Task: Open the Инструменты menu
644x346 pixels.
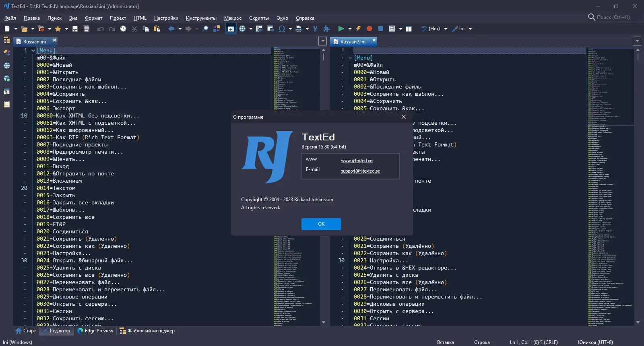Action: 201,18
